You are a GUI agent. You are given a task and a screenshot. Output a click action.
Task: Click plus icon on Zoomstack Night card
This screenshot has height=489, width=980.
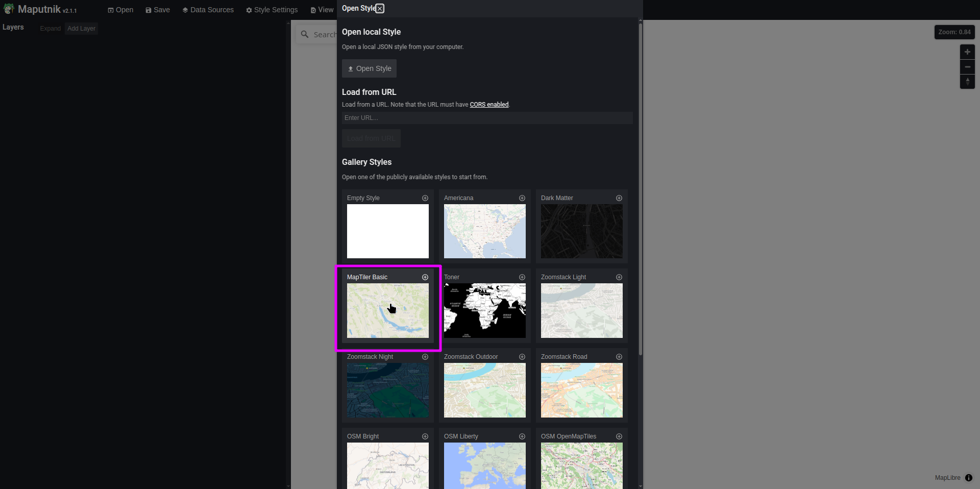tap(425, 357)
